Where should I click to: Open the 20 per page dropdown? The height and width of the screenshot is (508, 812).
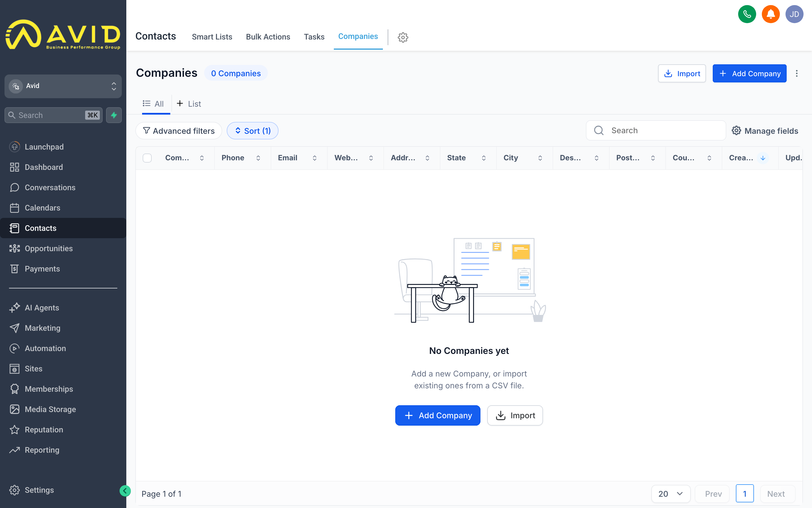pyautogui.click(x=671, y=494)
